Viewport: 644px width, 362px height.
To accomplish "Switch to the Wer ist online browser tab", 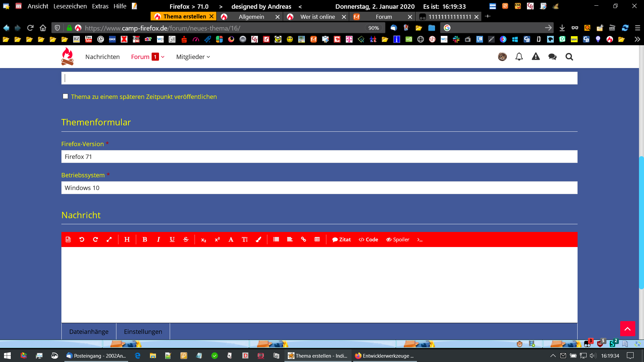I will tap(317, 17).
